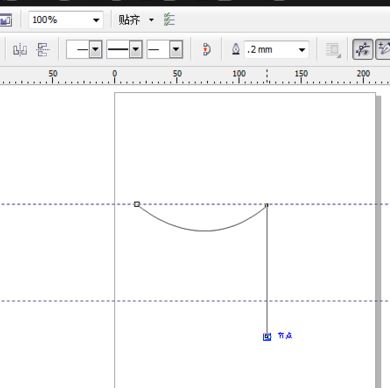Click the green options list icon beside 贴齐
Screen dimensions: 390x388
coord(169,20)
